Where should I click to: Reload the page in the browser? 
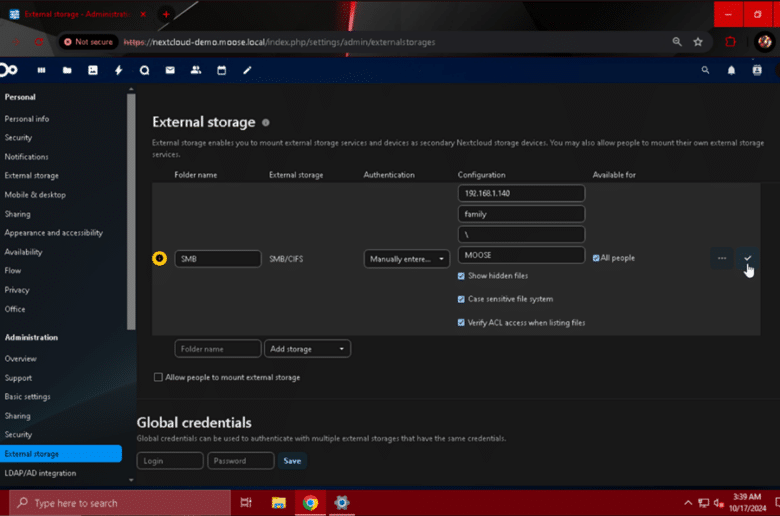click(39, 42)
